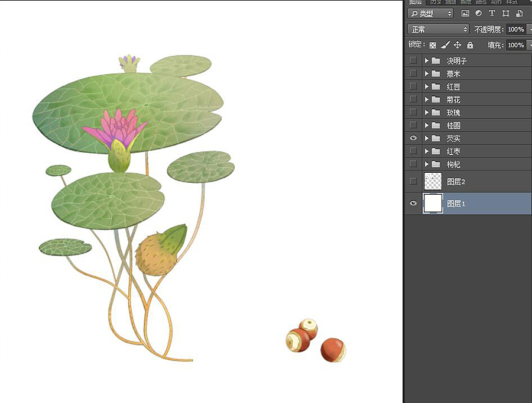This screenshot has width=532, height=403.
Task: Click the folder icon of 红豆 group
Action: [436, 86]
